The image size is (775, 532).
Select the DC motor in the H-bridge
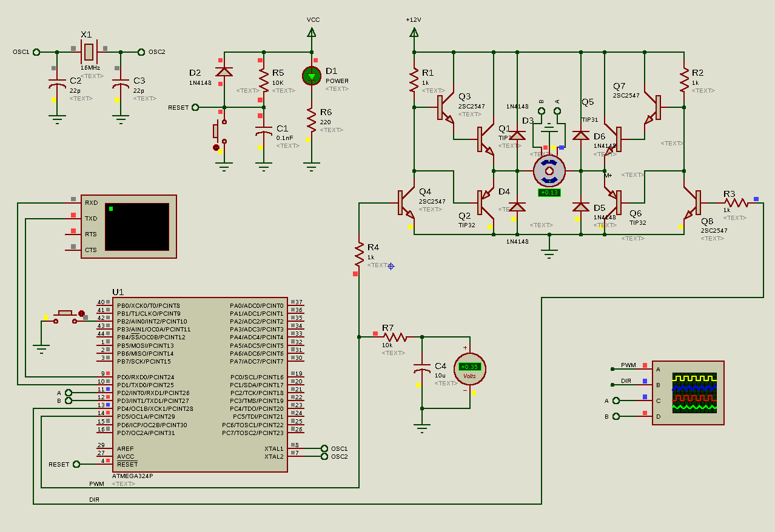(549, 171)
